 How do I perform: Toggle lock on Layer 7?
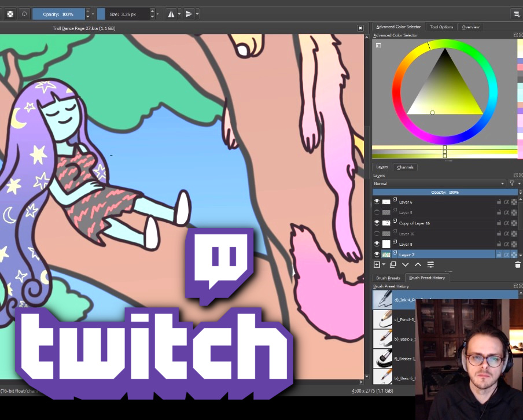[499, 255]
